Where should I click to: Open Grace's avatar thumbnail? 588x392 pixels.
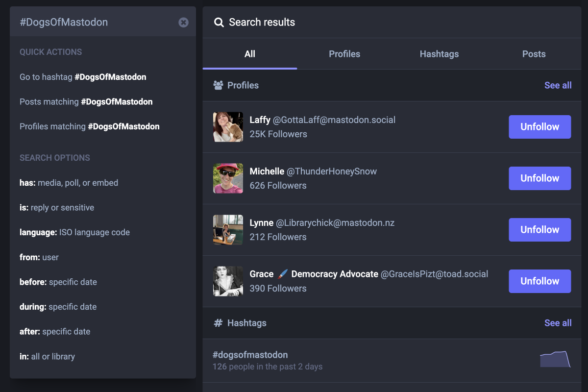[x=228, y=281]
